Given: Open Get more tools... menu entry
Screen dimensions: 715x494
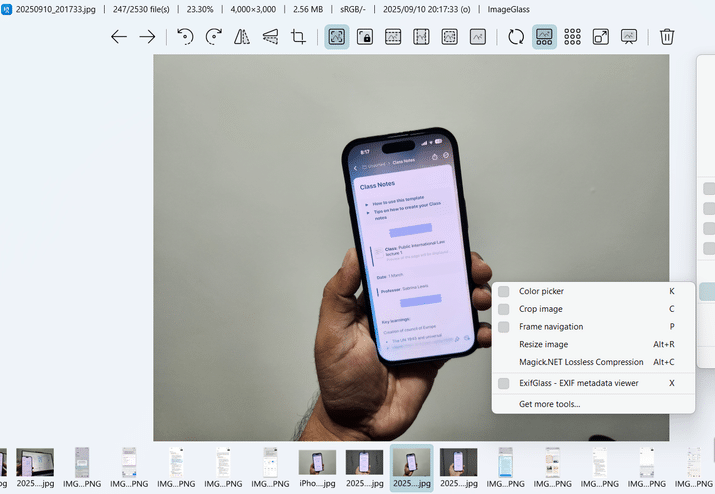Looking at the screenshot, I should 593,404.
